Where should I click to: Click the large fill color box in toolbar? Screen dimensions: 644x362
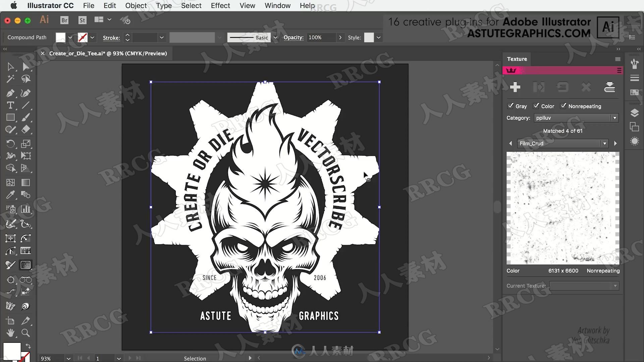(x=12, y=351)
